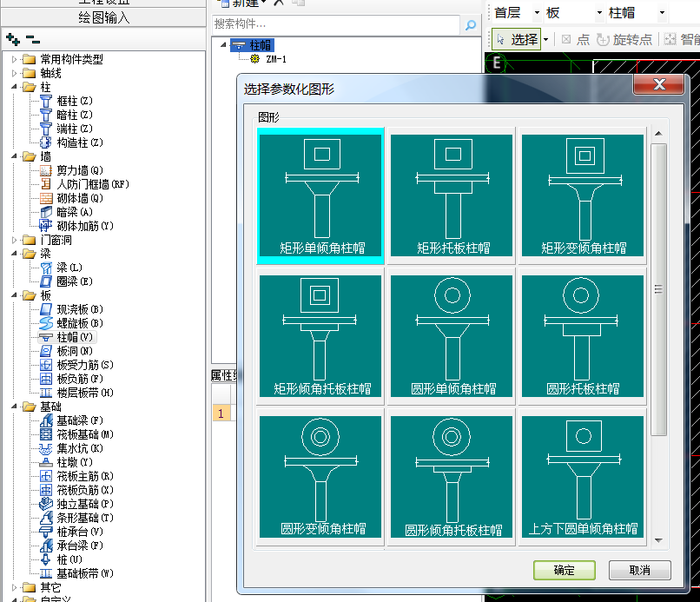Expand the 轴线 folder
This screenshot has height=602, width=700.
(14, 73)
